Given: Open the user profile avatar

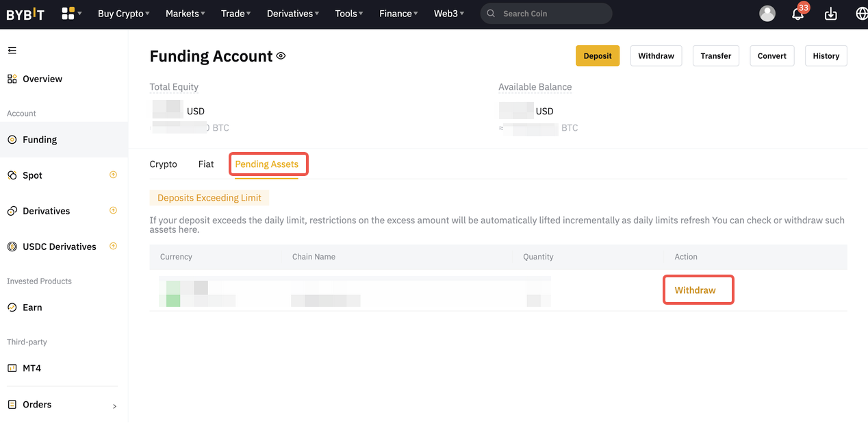Looking at the screenshot, I should pyautogui.click(x=767, y=14).
